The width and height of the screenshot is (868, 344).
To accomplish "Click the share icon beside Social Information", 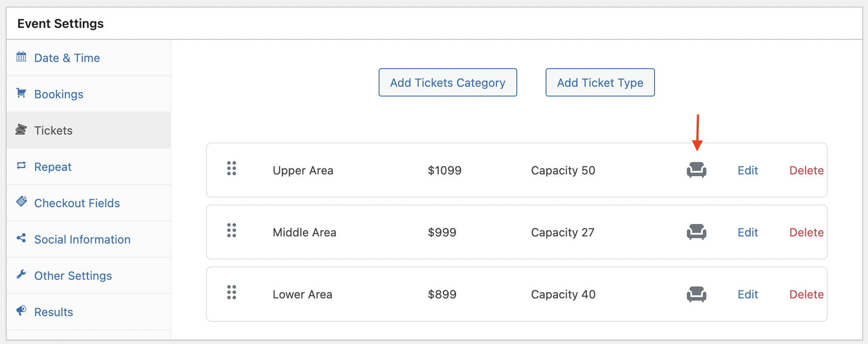I will tap(21, 238).
